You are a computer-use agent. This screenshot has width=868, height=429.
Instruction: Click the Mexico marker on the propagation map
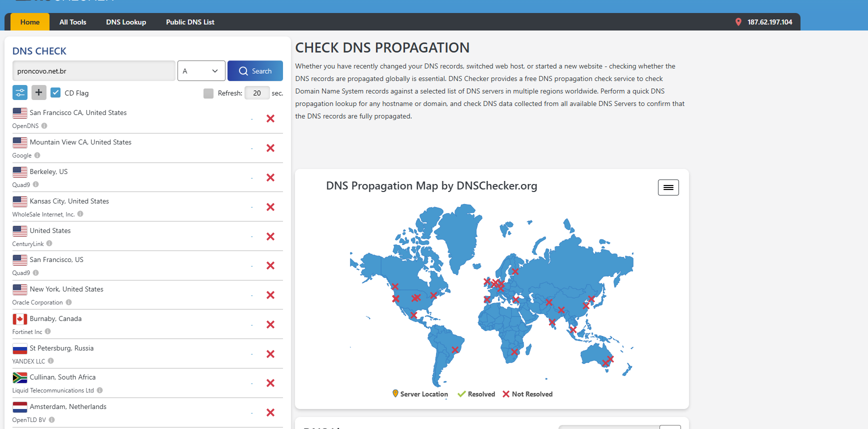point(413,315)
